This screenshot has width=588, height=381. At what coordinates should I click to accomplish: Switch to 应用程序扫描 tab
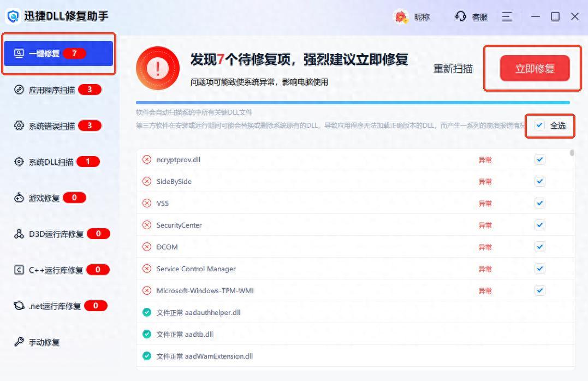coord(52,90)
